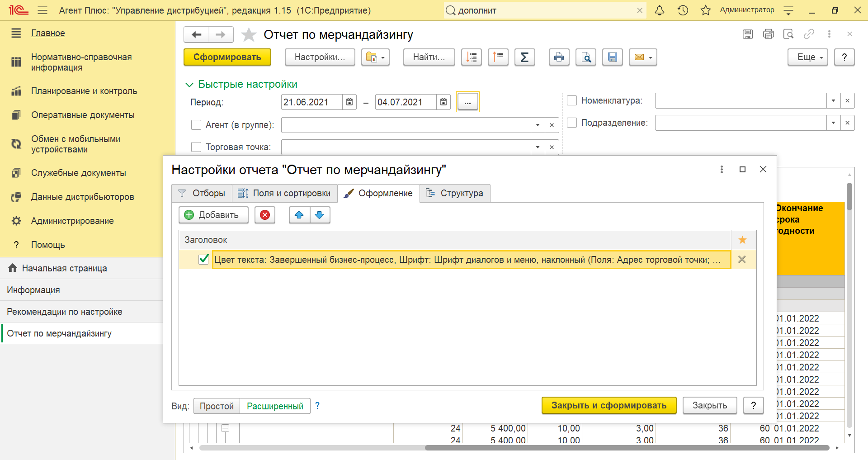Choose period with ellipsis button
The width and height of the screenshot is (868, 460).
click(467, 102)
